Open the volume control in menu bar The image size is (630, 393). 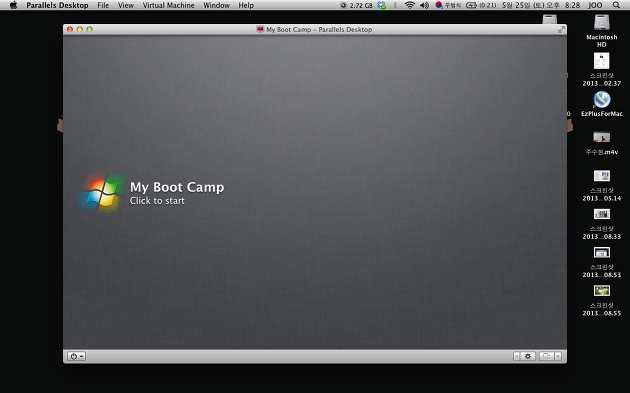(x=424, y=5)
